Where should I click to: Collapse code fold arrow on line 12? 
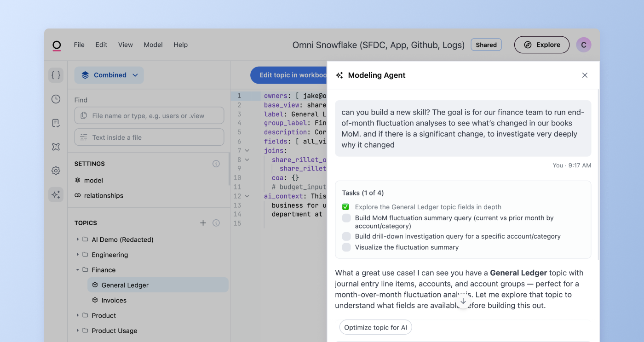247,196
